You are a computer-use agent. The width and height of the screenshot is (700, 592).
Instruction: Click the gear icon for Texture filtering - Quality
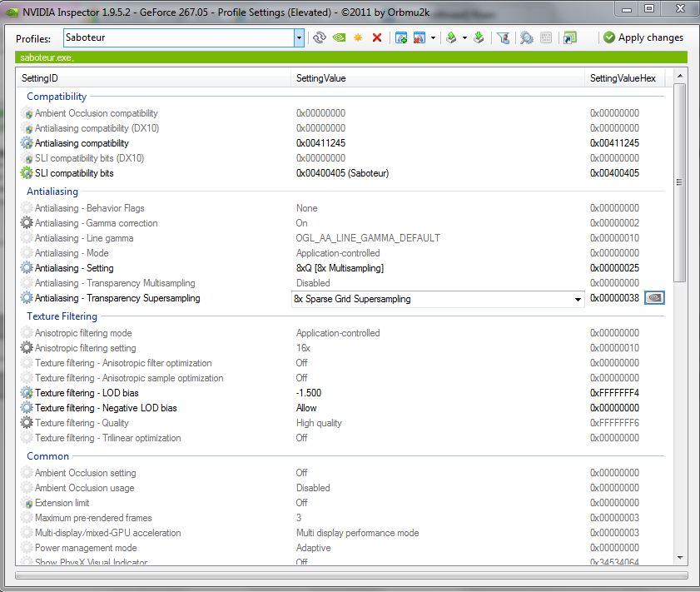tap(27, 423)
